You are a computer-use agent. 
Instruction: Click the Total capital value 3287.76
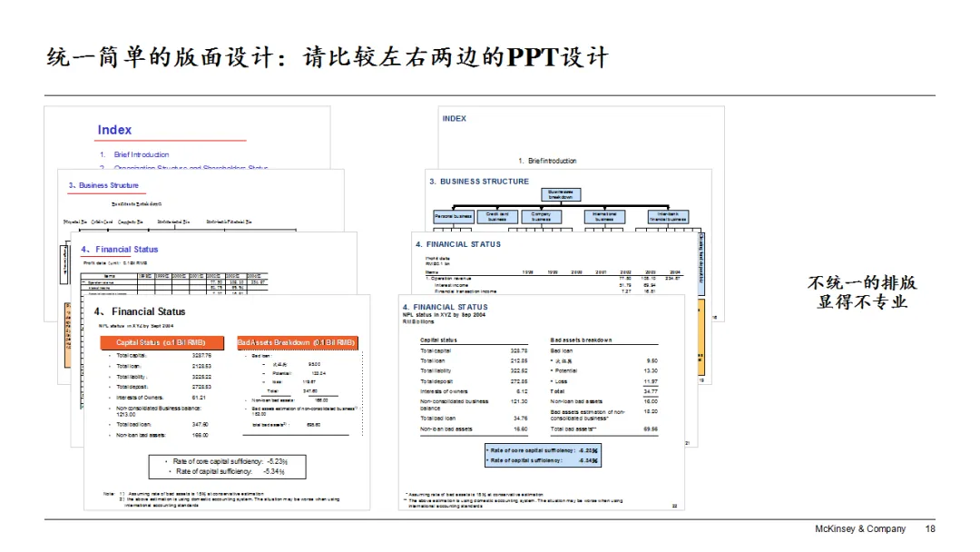pyautogui.click(x=201, y=355)
